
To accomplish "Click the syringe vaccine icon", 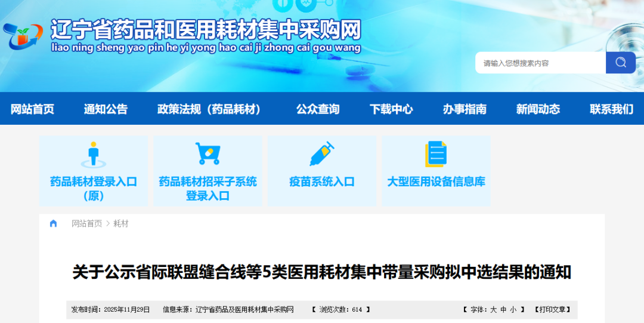I will [321, 153].
